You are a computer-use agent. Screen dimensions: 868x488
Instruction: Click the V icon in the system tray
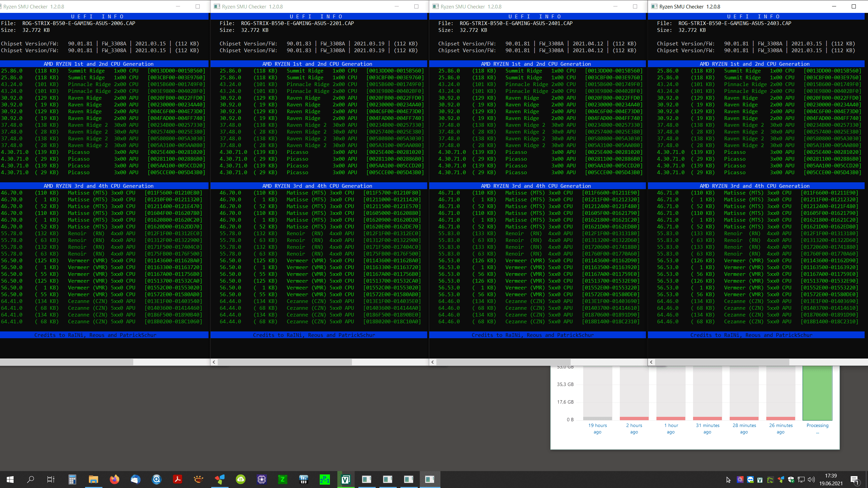tap(760, 480)
